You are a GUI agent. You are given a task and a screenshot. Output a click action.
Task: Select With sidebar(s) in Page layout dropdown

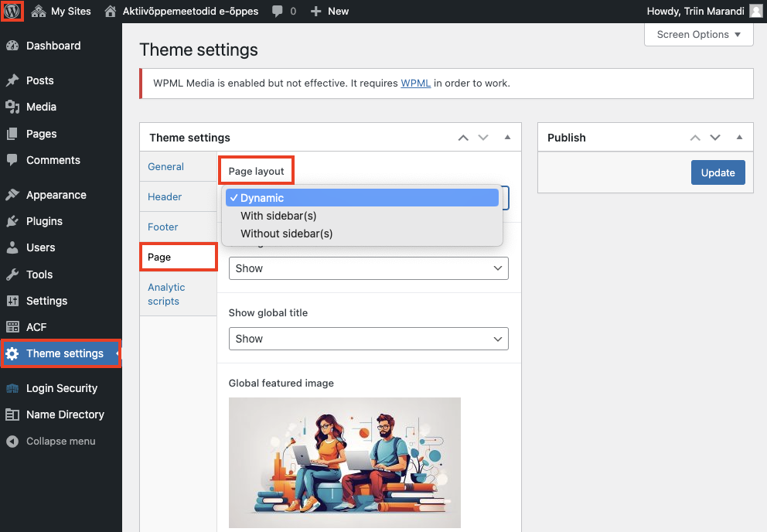[278, 216]
